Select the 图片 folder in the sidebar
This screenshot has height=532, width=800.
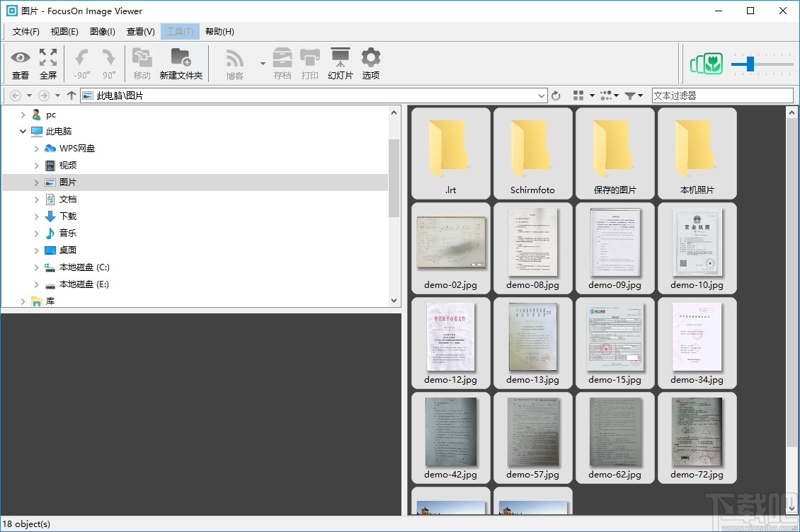[x=68, y=182]
